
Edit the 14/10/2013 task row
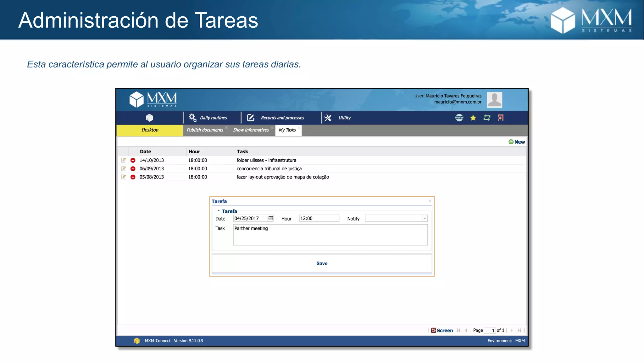click(x=124, y=160)
